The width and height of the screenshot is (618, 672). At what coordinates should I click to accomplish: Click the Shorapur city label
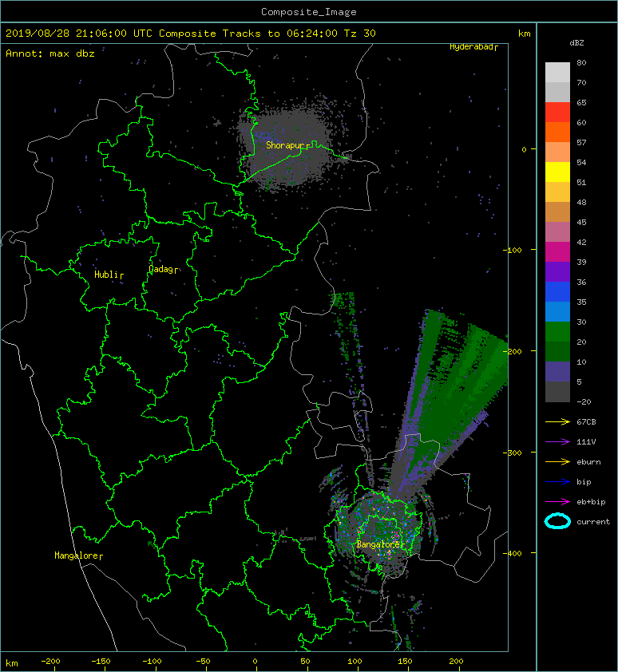pos(285,145)
